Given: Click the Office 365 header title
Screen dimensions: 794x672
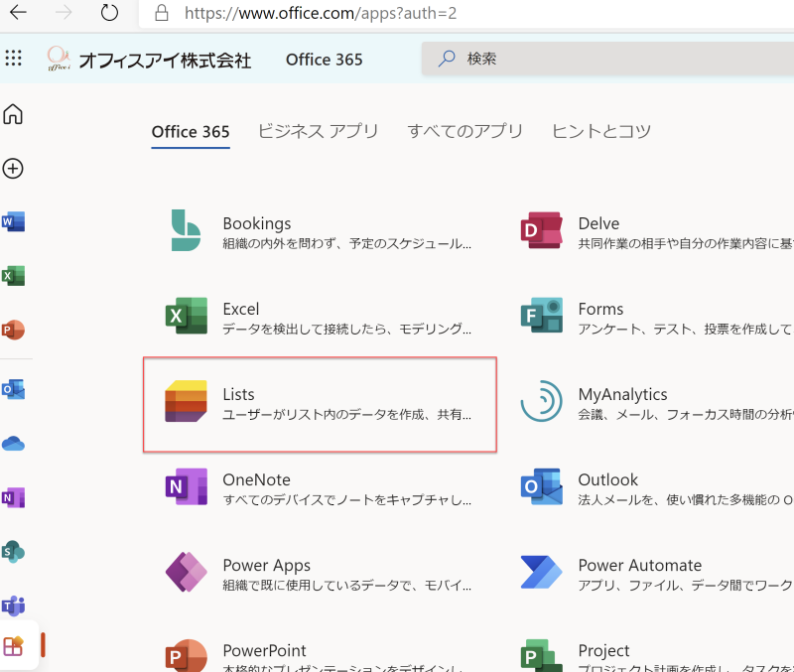Looking at the screenshot, I should click(x=325, y=60).
